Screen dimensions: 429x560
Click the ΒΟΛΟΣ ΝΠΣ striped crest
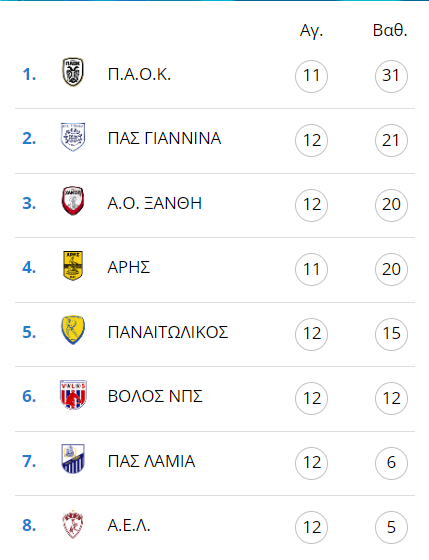[73, 395]
